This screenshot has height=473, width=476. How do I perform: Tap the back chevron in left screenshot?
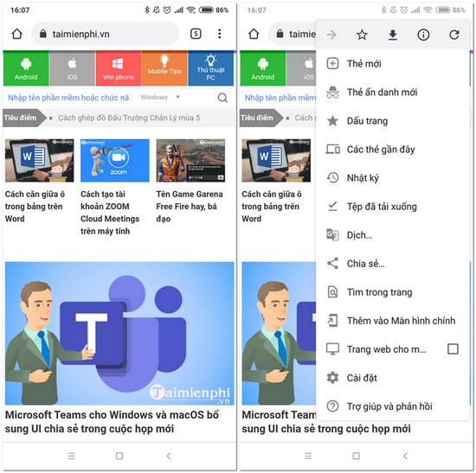pyautogui.click(x=169, y=456)
